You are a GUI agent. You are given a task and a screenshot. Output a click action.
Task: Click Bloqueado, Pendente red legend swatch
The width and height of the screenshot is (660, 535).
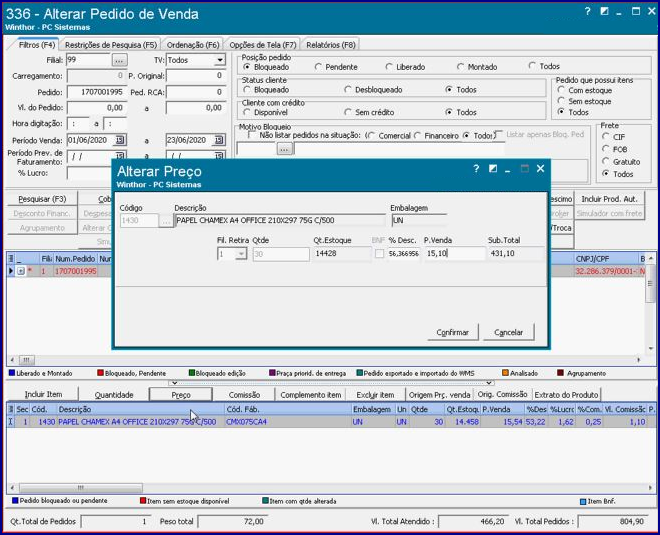(x=100, y=373)
